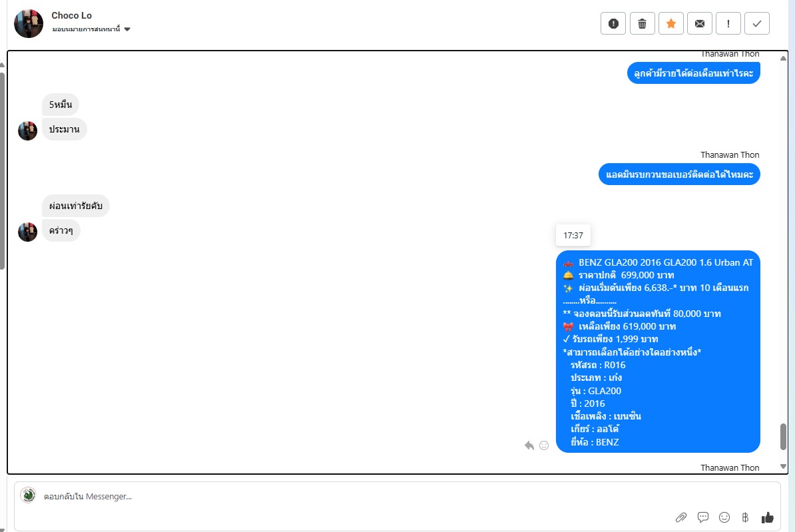Click the chat scrollbar up arrow

pos(783,58)
